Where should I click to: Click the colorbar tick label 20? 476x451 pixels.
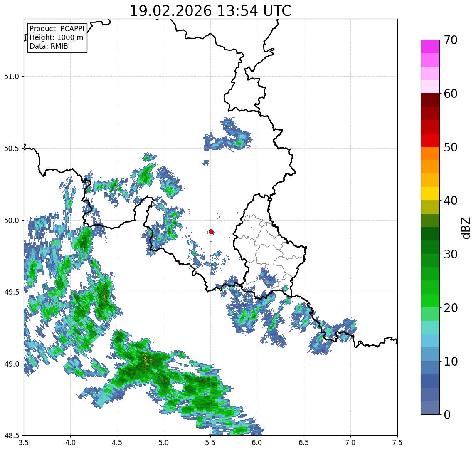point(450,308)
